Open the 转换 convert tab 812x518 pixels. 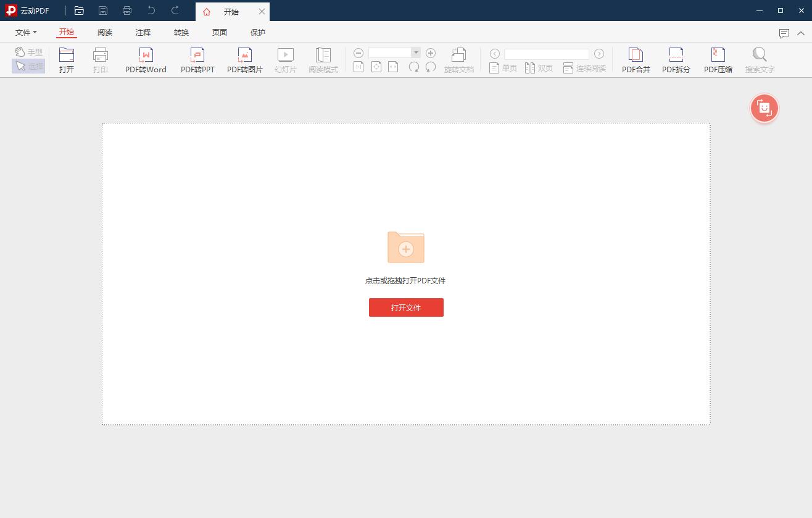181,32
